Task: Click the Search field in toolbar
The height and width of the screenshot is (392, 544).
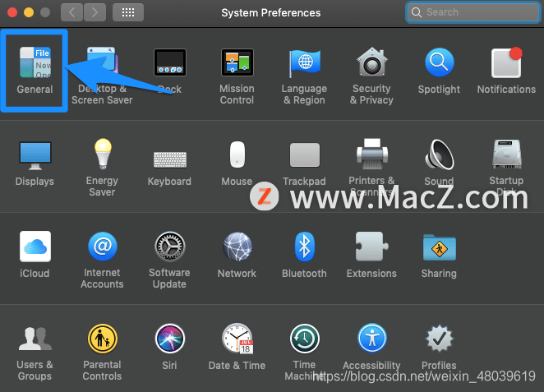Action: 473,12
